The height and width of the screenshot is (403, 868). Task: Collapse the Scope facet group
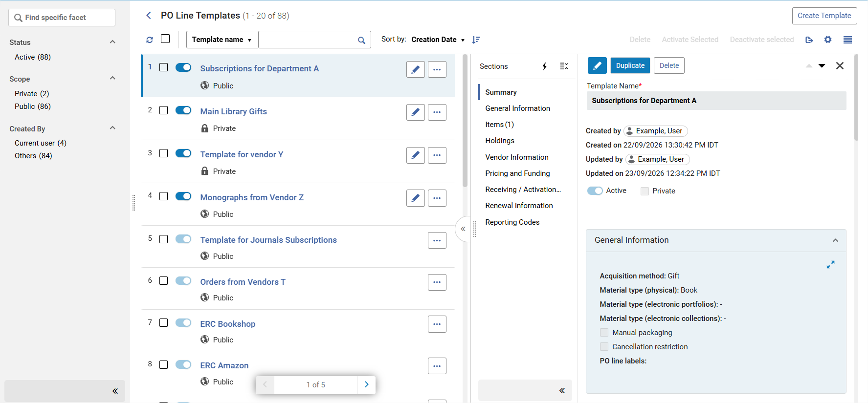point(112,78)
